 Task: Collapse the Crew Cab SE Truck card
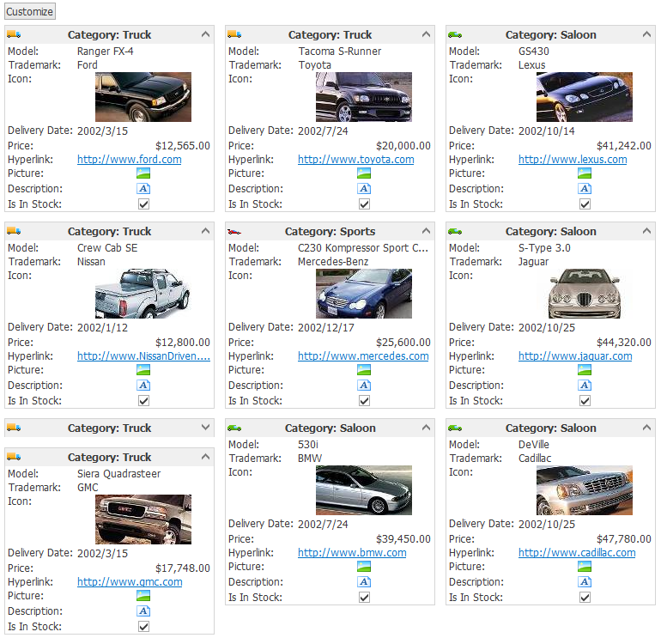click(x=205, y=231)
